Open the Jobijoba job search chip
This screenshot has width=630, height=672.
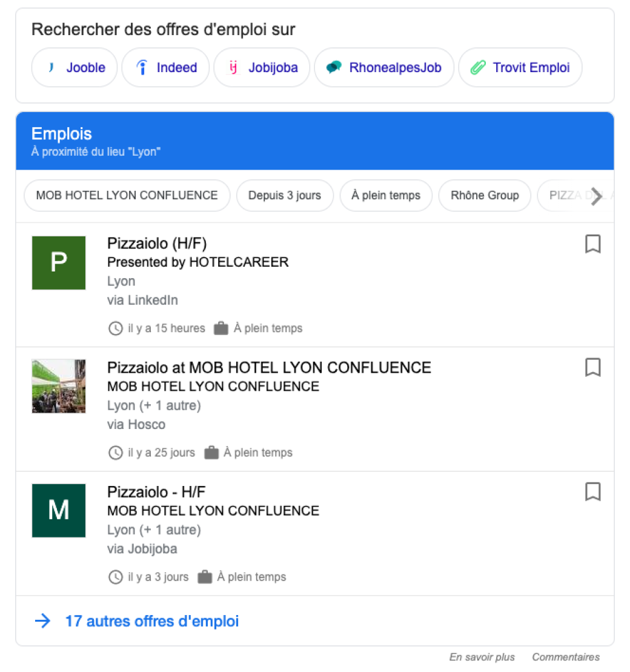coord(262,67)
